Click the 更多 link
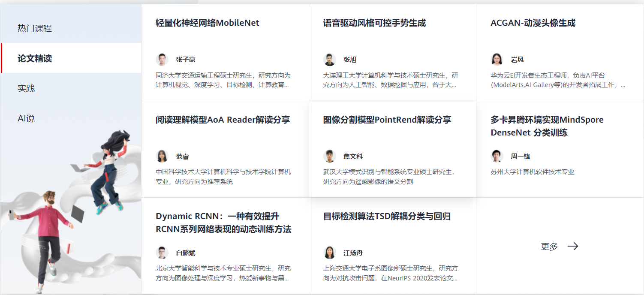The height and width of the screenshot is (295, 644). pyautogui.click(x=548, y=246)
